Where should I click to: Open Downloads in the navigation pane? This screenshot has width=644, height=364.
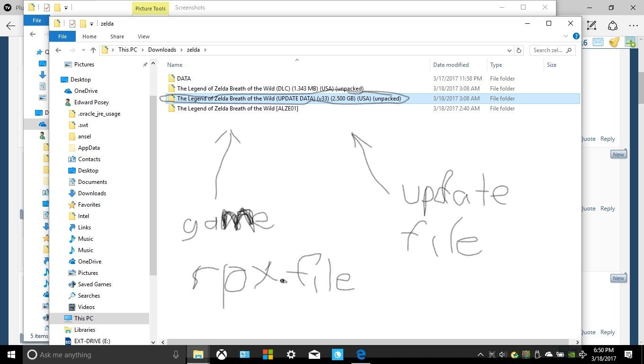click(92, 193)
